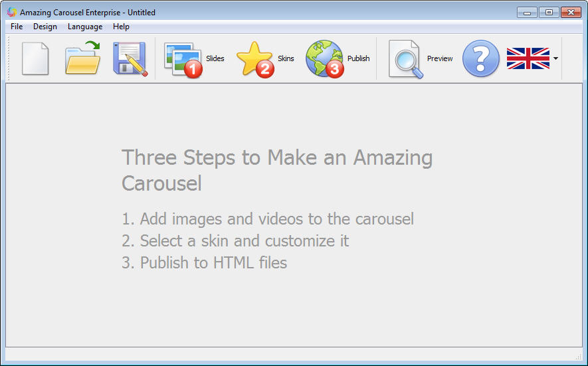Open help with the blue question mark
This screenshot has height=366, width=588.
(480, 58)
